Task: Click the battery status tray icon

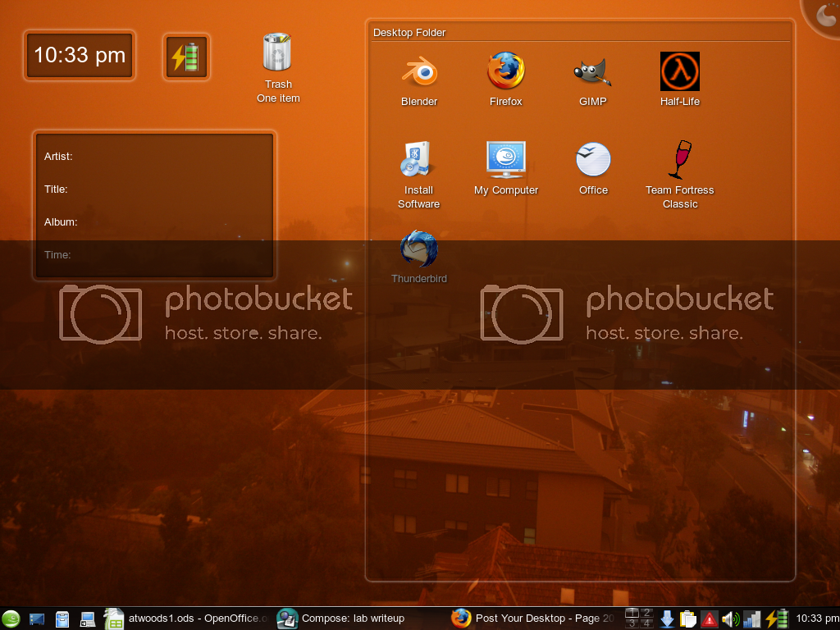Action: [777, 619]
